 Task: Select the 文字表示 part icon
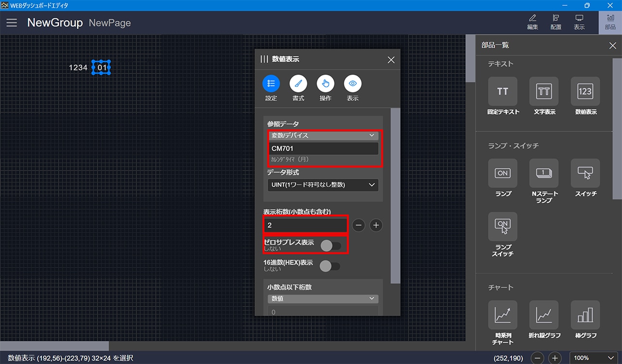(544, 92)
